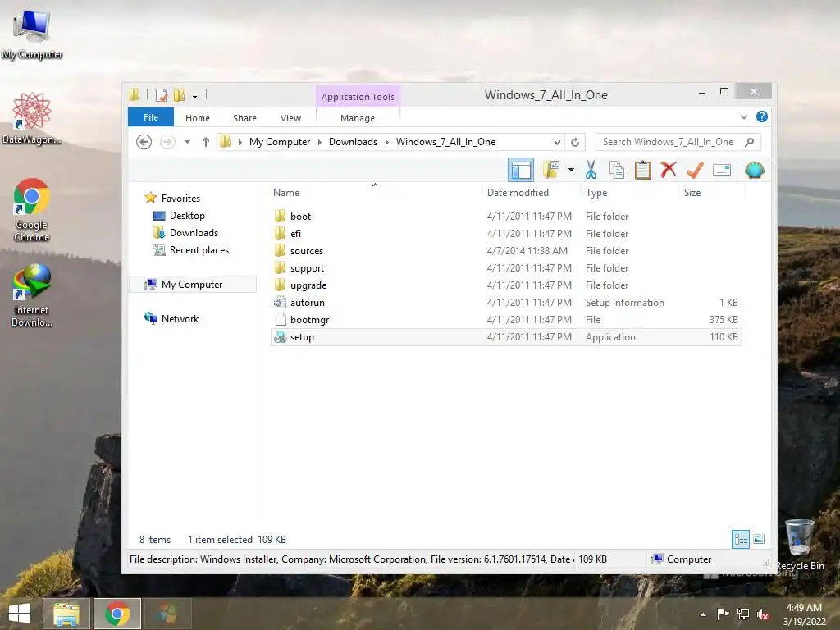Image resolution: width=840 pixels, height=630 pixels.
Task: Open the Customize Quick Access Toolbar dropdown
Action: 195,96
